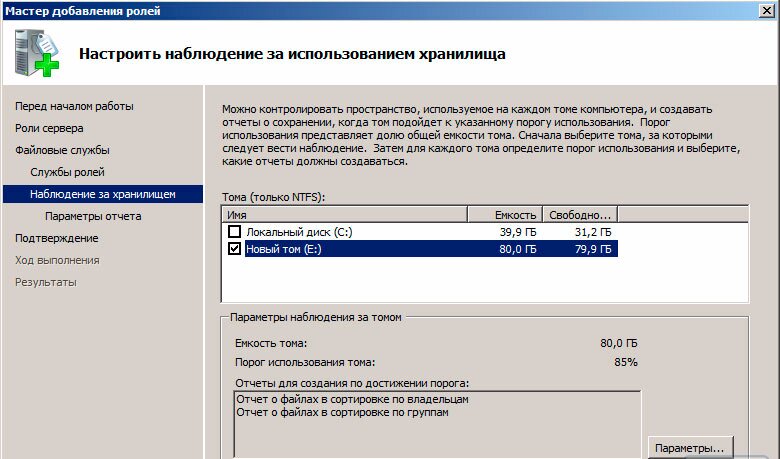780x459 pixels.
Task: Select Отчет о файлах в сортировке по владельцам
Action: 352,399
